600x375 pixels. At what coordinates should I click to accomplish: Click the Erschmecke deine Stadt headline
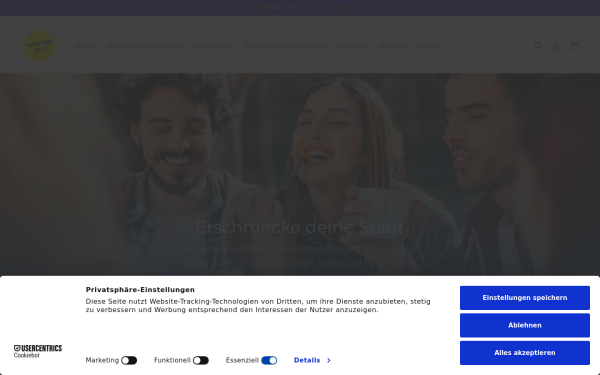pyautogui.click(x=300, y=227)
